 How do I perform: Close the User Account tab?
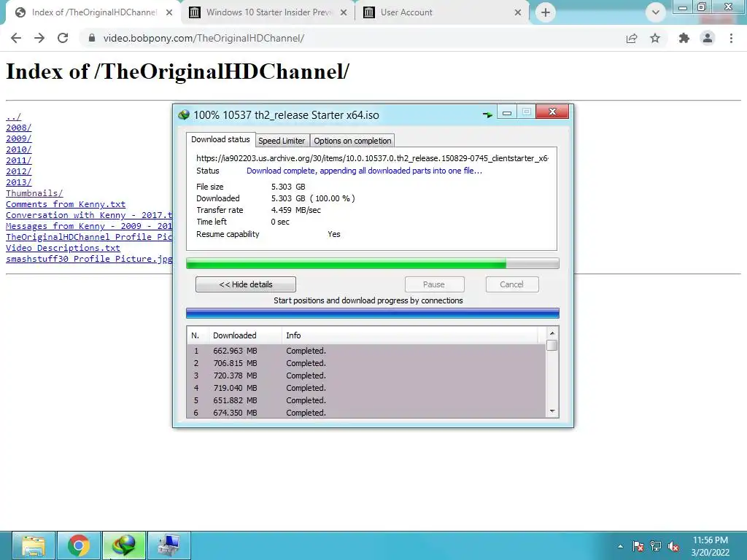[518, 12]
